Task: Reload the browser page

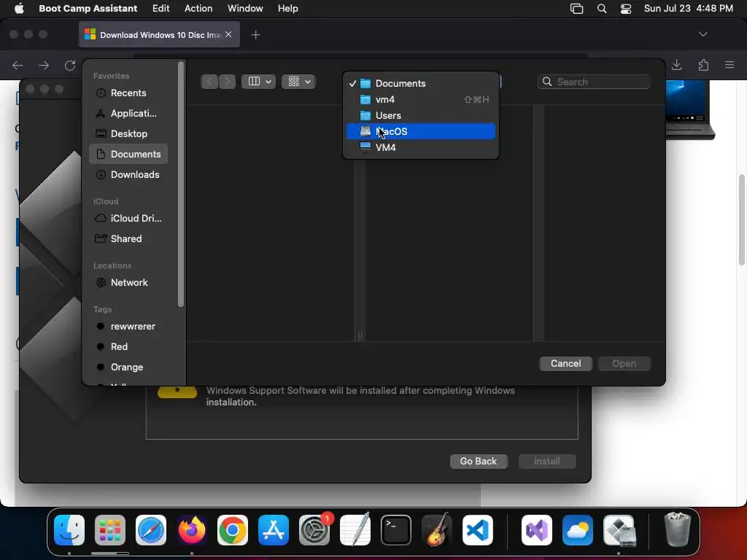Action: (70, 65)
